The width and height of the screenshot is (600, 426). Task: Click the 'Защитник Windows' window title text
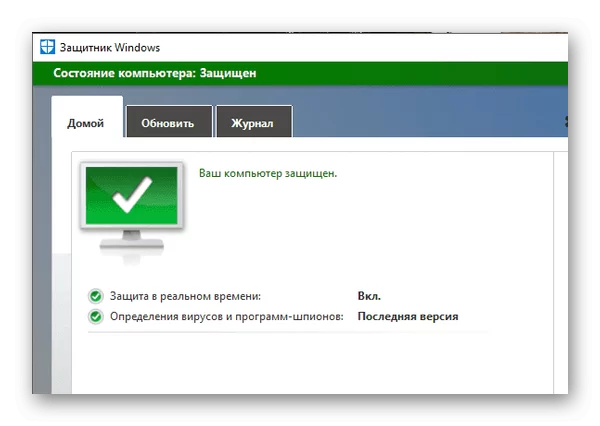click(111, 47)
